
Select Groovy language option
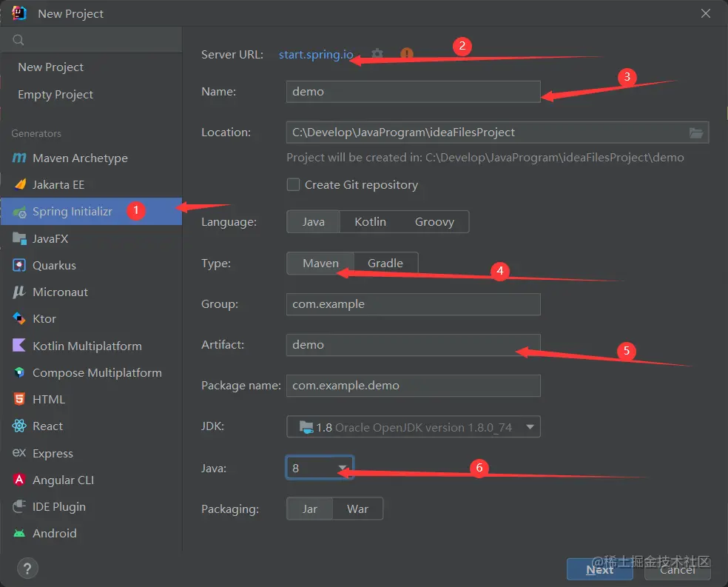tap(434, 222)
